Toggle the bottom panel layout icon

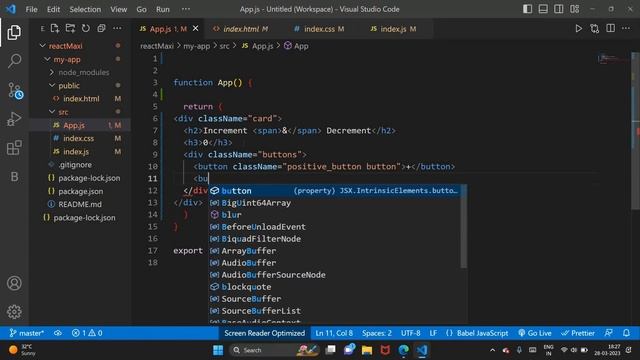(543, 9)
